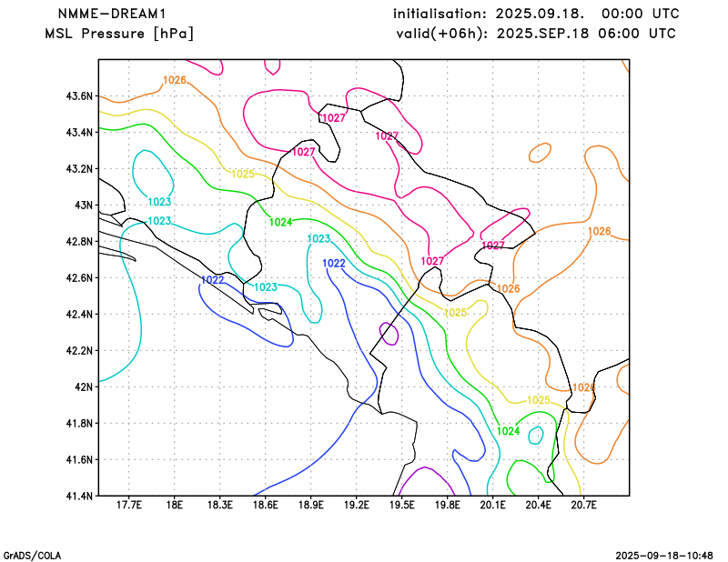Click the GrADS/COLA credit text
This screenshot has height=562, width=728.
pyautogui.click(x=32, y=556)
